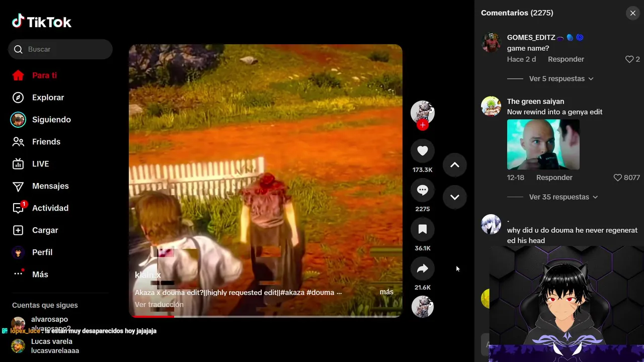Click the Comentarios (2275) heading
644x362 pixels.
(517, 13)
